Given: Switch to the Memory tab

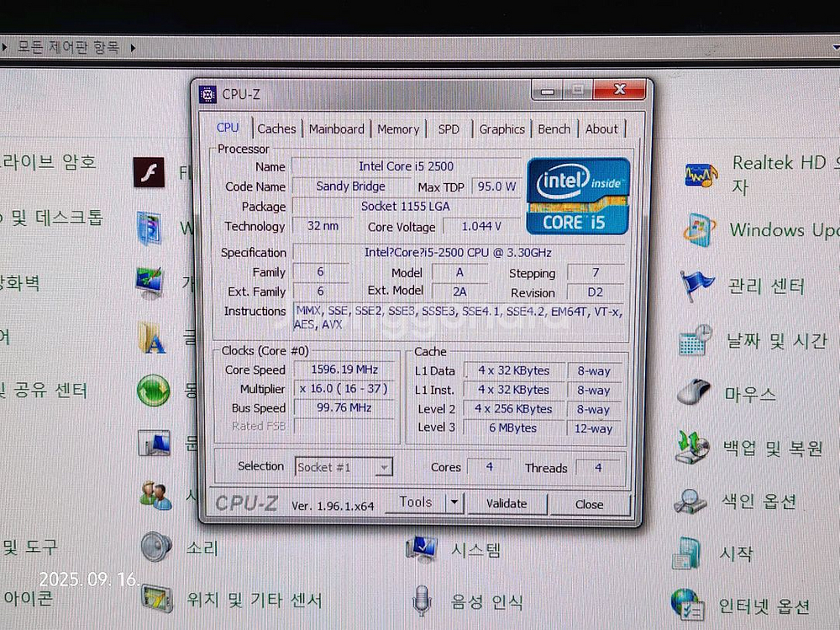Looking at the screenshot, I should (397, 129).
